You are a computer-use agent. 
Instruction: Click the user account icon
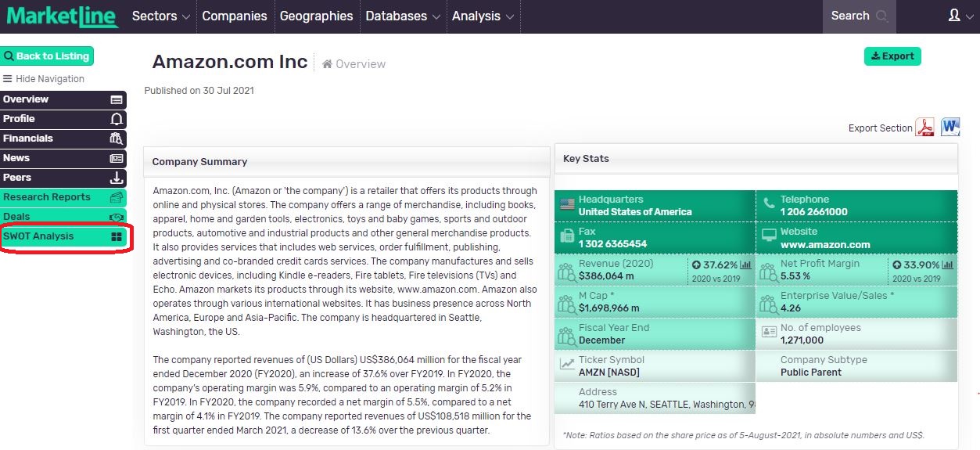[x=954, y=16]
